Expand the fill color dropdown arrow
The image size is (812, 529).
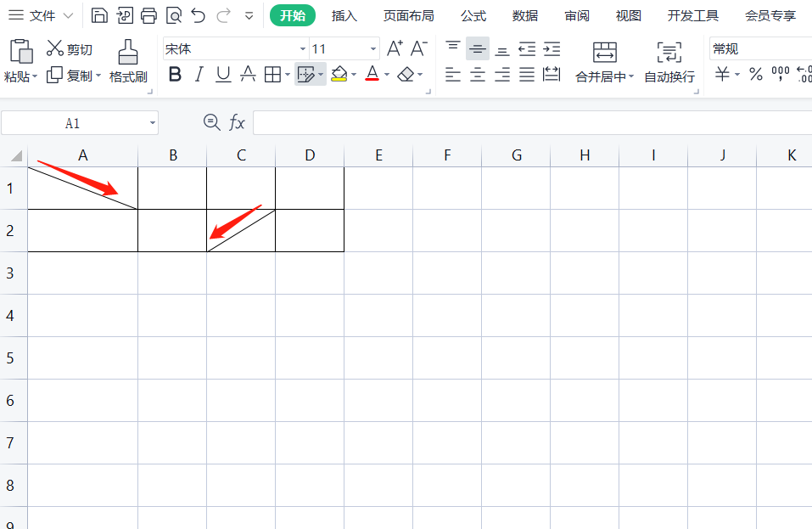354,75
